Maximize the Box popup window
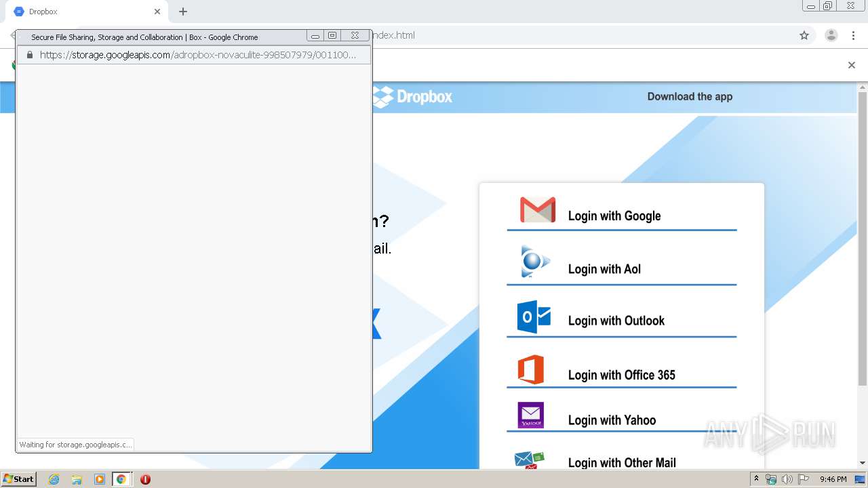 coord(332,36)
